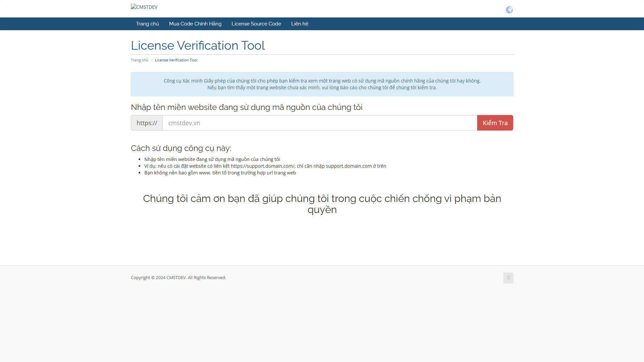
Task: Select License Source Code navigation item
Action: click(256, 24)
